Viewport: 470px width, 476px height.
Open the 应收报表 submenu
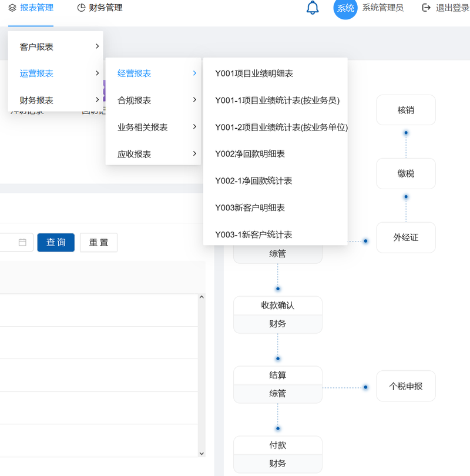pos(153,154)
